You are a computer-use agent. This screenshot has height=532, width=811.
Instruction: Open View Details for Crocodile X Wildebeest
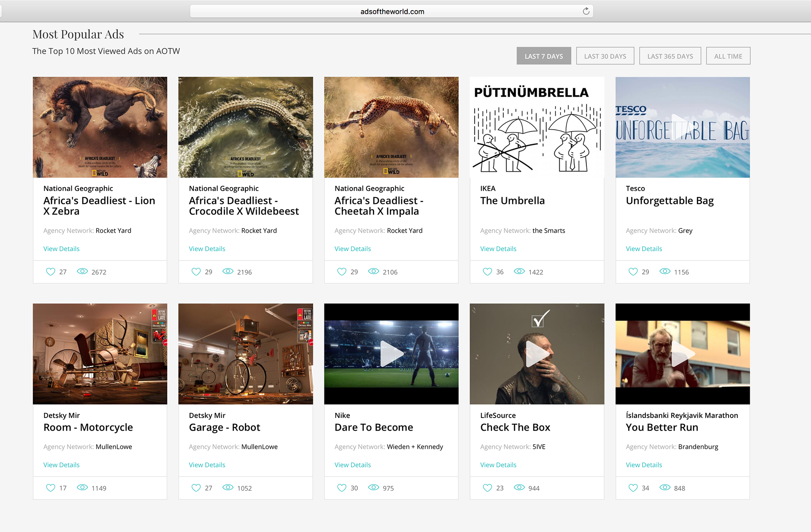207,249
